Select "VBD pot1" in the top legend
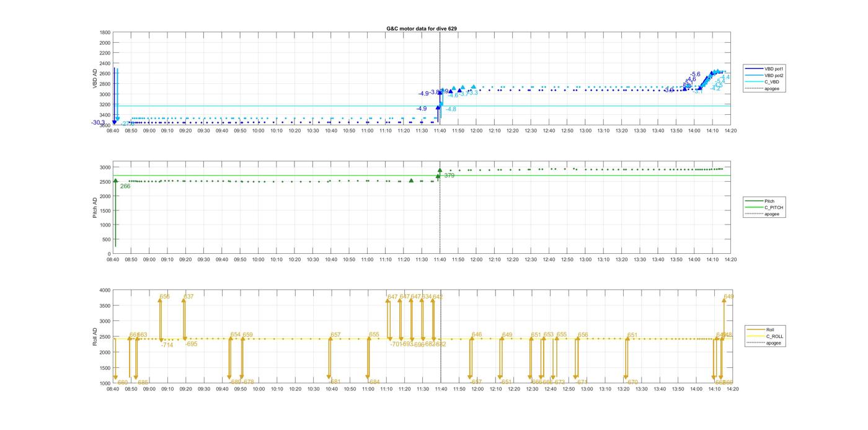 (x=774, y=68)
